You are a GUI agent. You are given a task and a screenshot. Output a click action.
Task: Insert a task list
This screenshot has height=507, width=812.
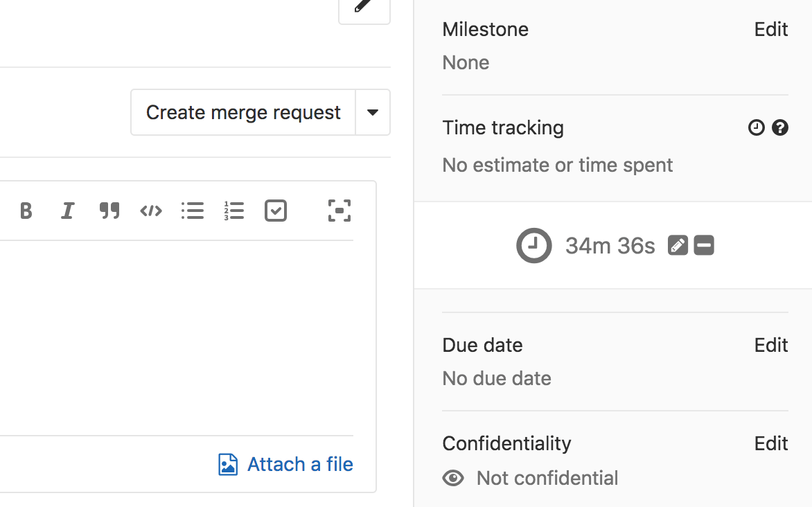click(x=275, y=211)
